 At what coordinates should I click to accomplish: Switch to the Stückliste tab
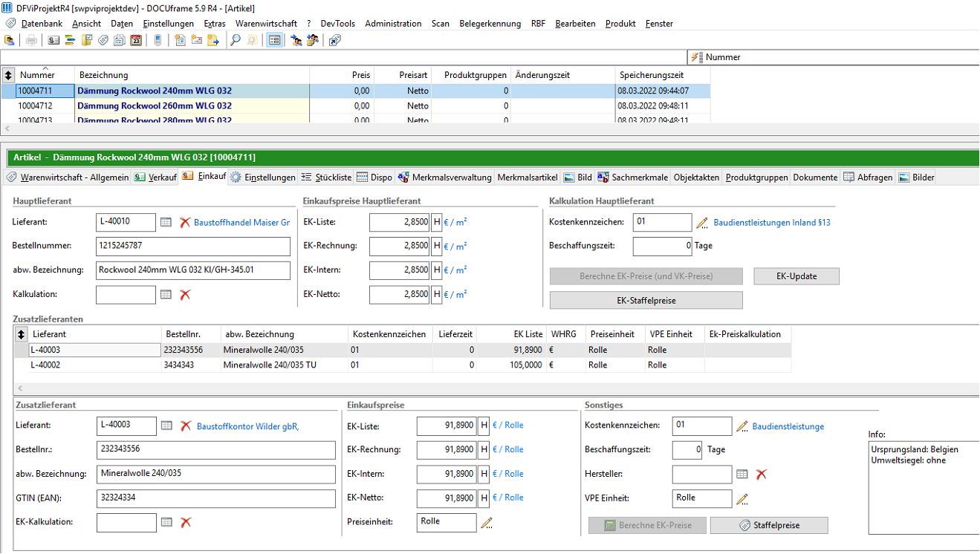click(x=326, y=177)
